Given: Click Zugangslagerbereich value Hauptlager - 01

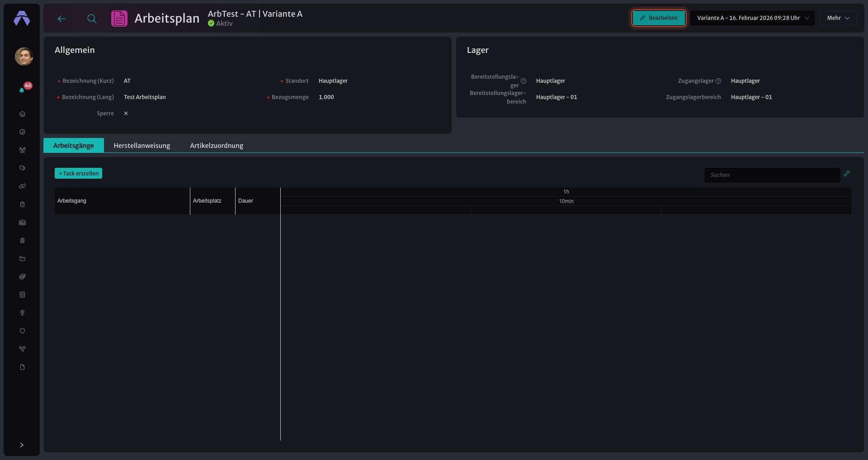Looking at the screenshot, I should click(x=751, y=97).
